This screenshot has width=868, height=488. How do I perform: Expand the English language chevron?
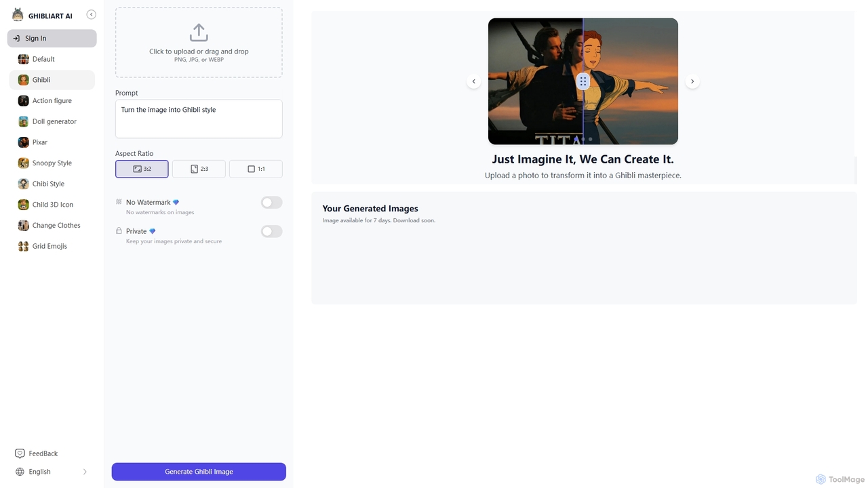tap(85, 472)
